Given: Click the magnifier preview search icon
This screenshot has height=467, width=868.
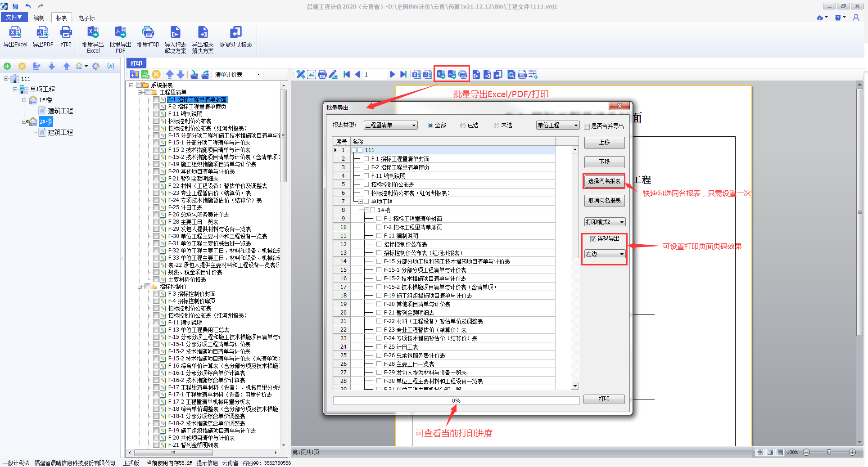Looking at the screenshot, I should (x=511, y=74).
